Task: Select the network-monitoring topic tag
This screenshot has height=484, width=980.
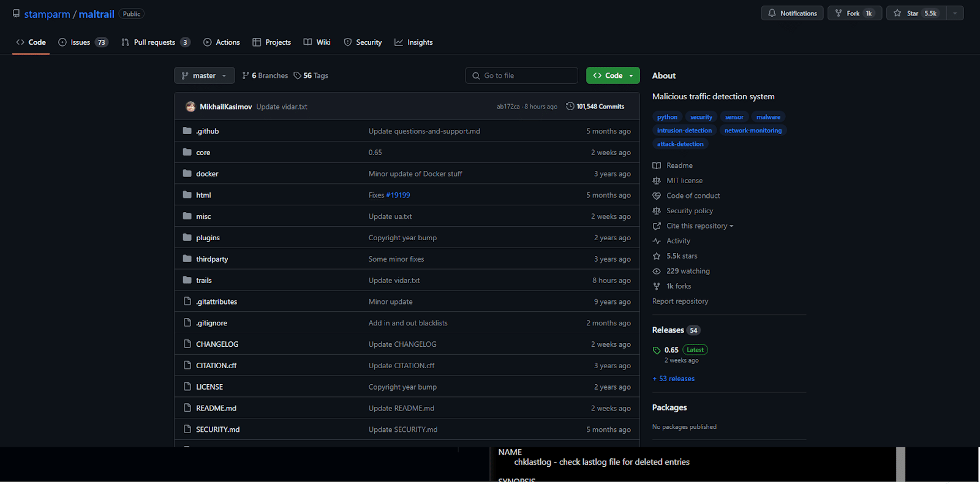Action: tap(753, 130)
